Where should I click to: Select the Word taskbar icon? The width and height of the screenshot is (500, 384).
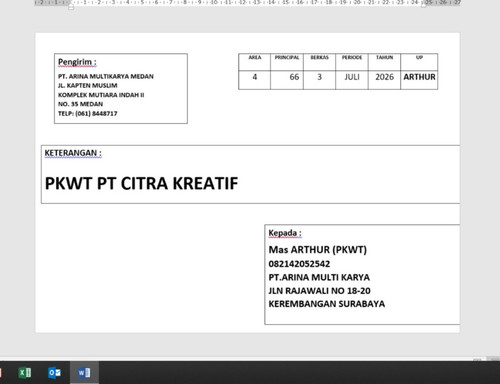[84, 372]
